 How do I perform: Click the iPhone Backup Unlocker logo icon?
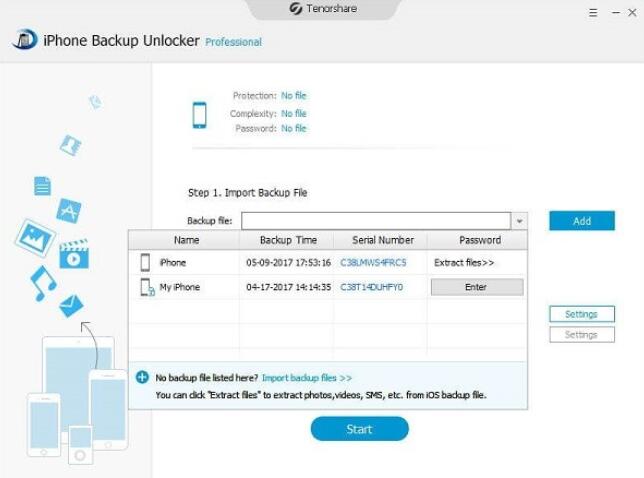(x=25, y=39)
